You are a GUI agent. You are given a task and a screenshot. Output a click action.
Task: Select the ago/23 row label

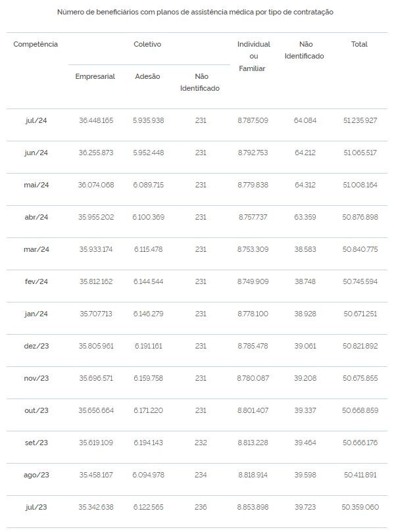36,475
